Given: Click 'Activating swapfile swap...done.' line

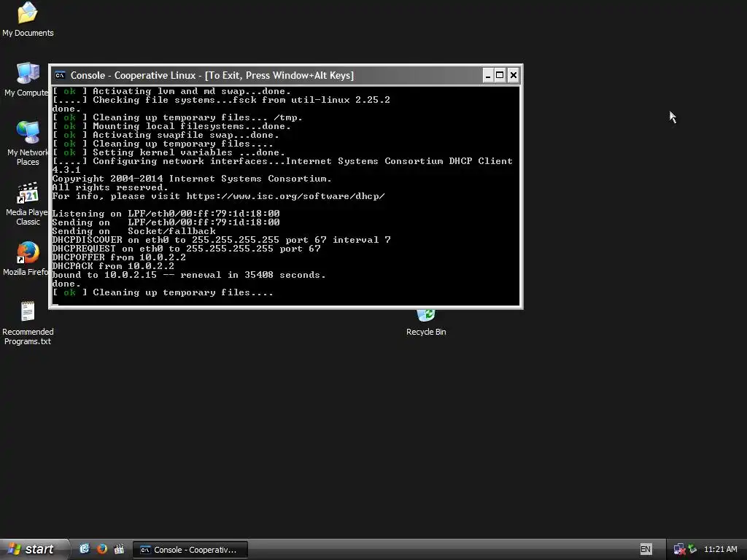Looking at the screenshot, I should (166, 135).
